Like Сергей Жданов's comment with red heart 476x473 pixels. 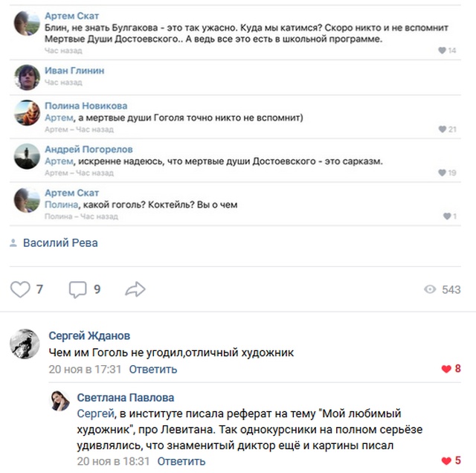[x=446, y=369]
